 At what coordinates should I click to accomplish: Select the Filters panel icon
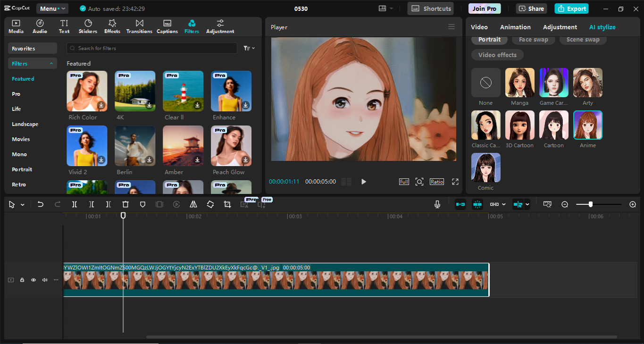click(192, 26)
